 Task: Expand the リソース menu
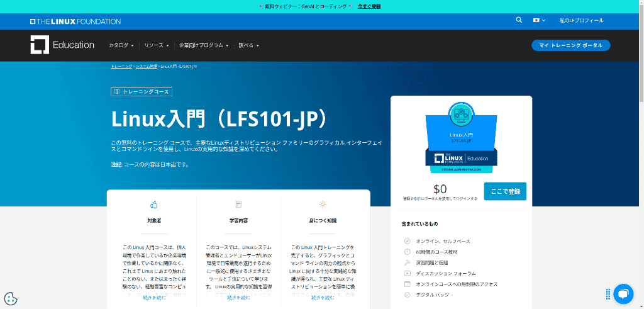click(157, 45)
